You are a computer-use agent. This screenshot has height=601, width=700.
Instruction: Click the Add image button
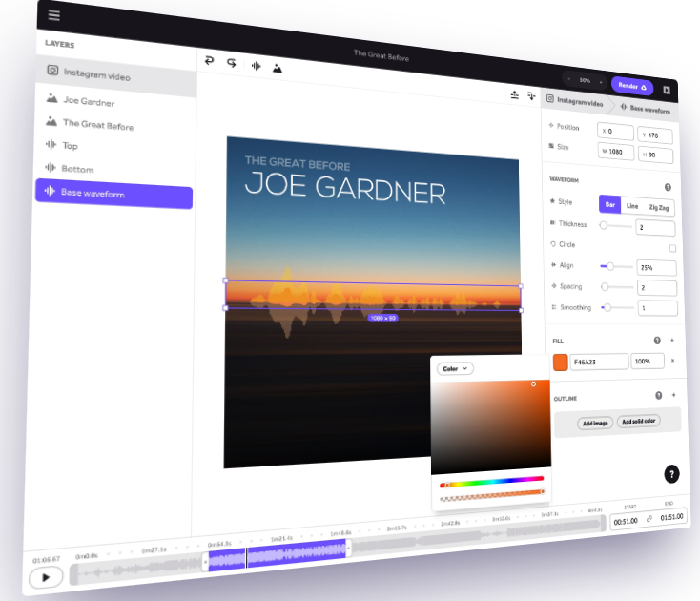(595, 422)
